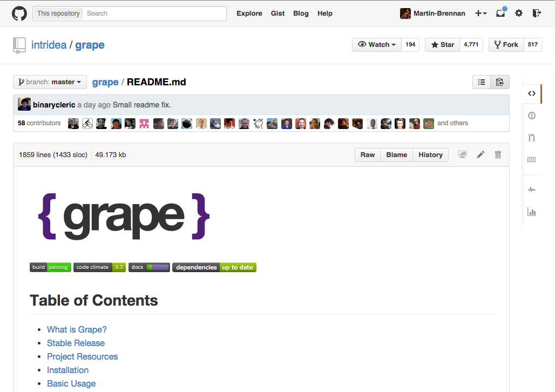Click the This repository search scope
The height and width of the screenshot is (392, 555).
pyautogui.click(x=58, y=13)
